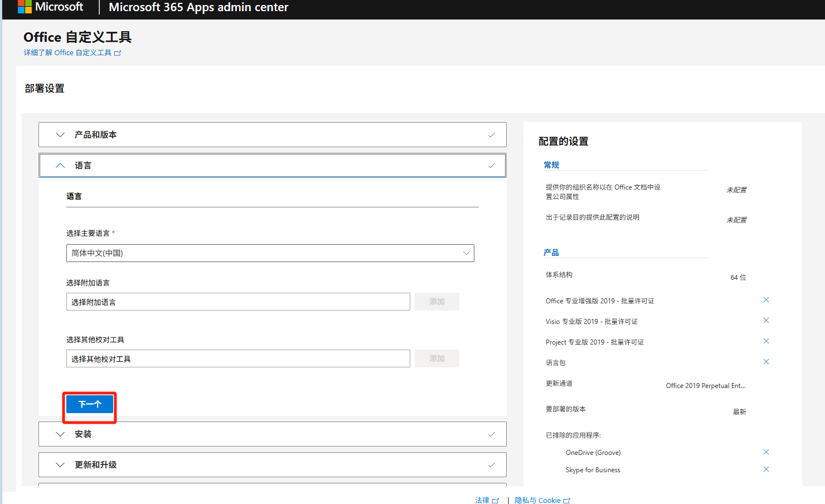Image resolution: width=825 pixels, height=504 pixels.
Task: Open the 隐私与 Cookie footer link
Action: [542, 500]
